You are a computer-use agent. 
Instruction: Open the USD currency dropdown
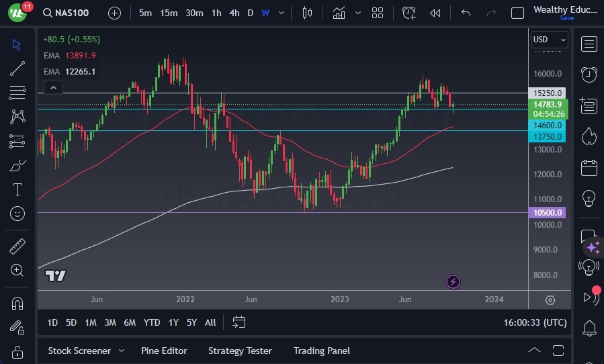(x=549, y=40)
